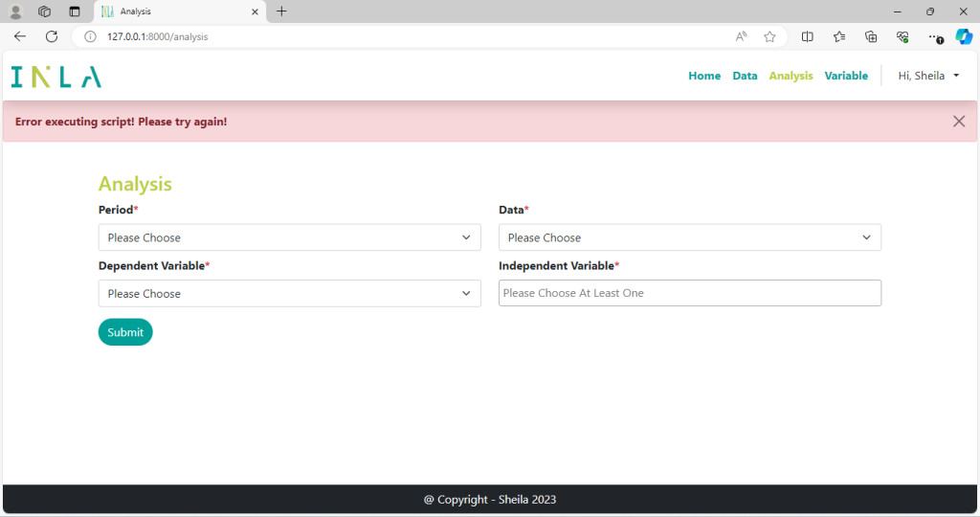Open split screen icon in toolbar
The height and width of the screenshot is (517, 980).
[808, 37]
